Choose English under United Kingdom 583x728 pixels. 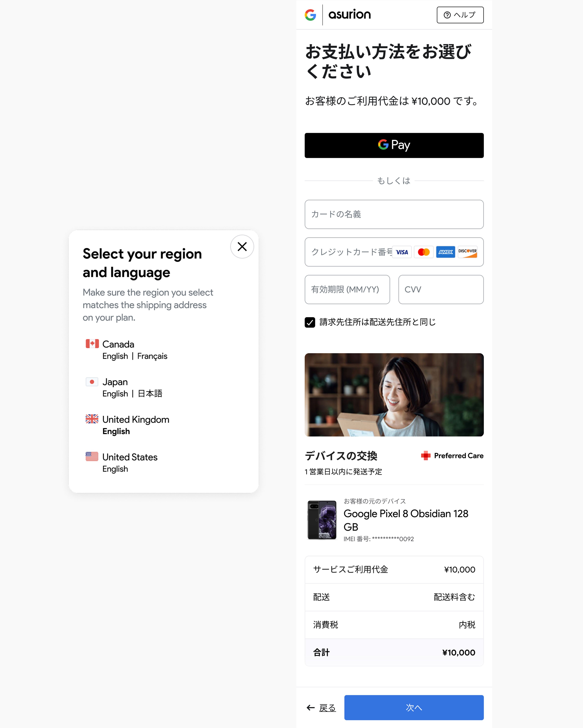116,431
